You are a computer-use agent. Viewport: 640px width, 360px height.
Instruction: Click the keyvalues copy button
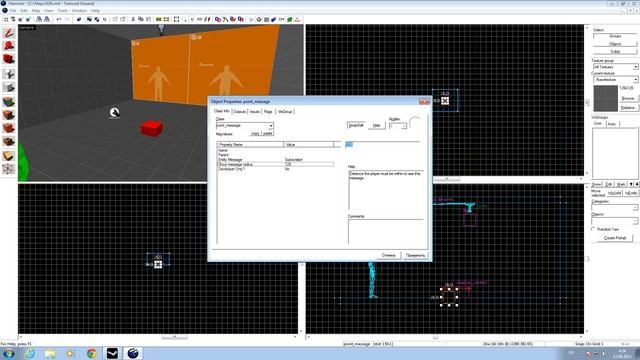click(255, 133)
